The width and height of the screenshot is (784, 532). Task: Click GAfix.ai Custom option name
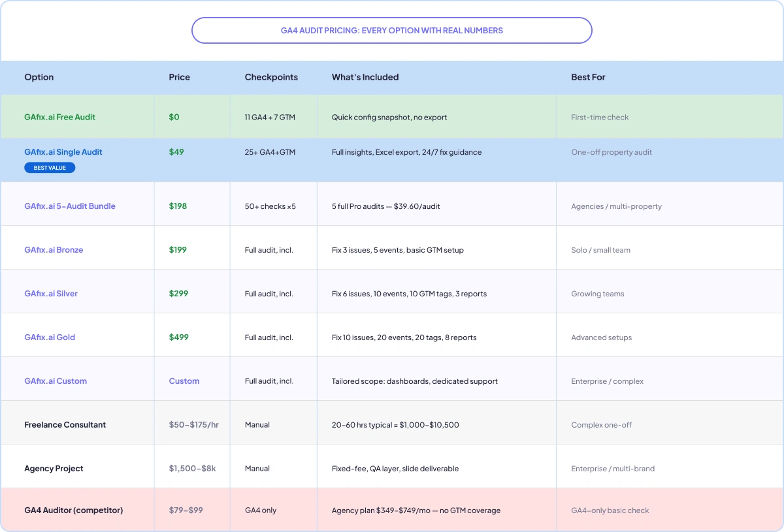point(56,381)
